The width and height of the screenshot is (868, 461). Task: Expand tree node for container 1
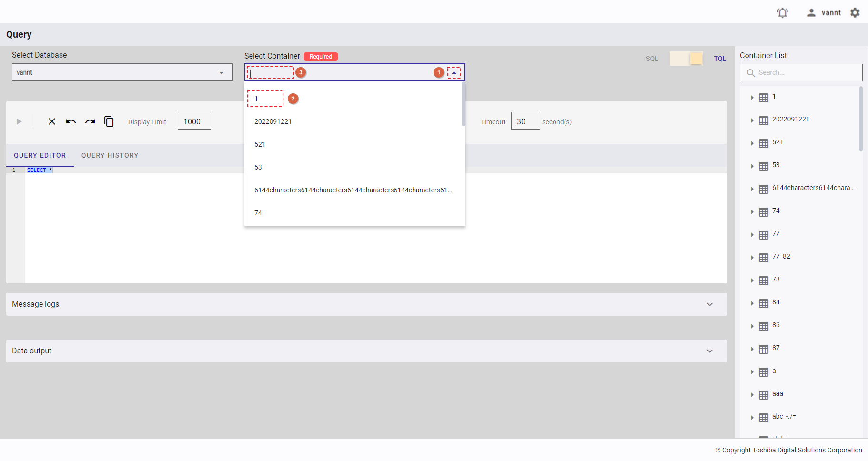(x=752, y=98)
